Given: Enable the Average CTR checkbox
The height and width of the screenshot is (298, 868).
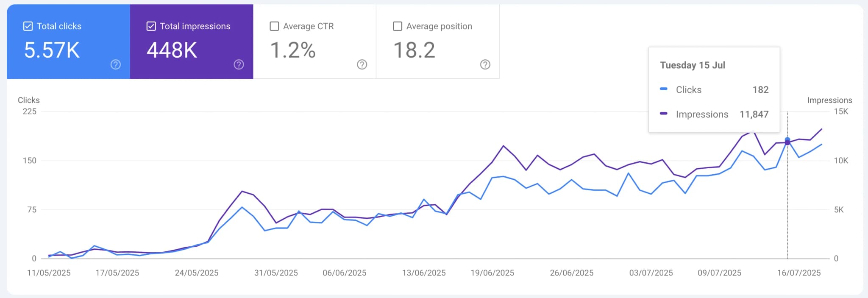Looking at the screenshot, I should [274, 26].
